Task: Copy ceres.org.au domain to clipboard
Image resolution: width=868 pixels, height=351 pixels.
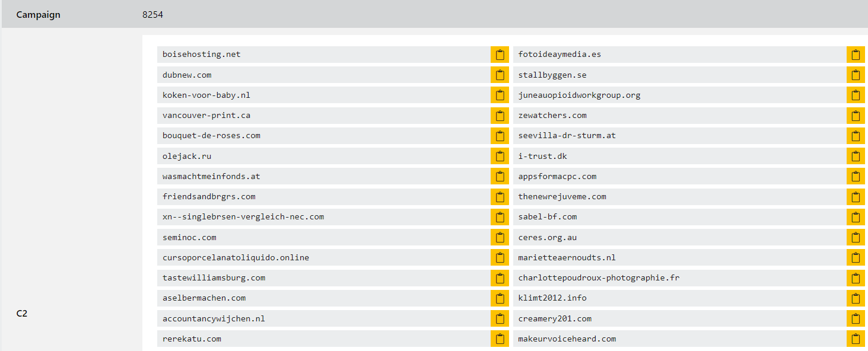Action: (x=855, y=238)
